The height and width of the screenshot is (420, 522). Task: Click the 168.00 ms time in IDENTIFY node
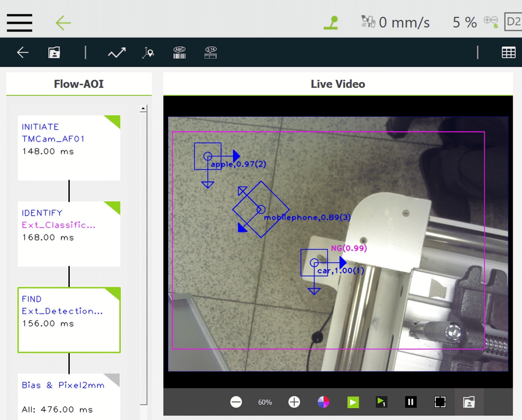coord(48,238)
